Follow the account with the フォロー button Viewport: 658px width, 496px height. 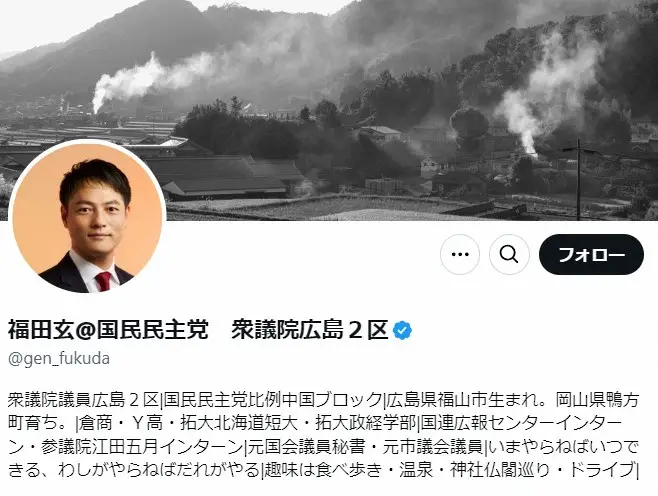tap(591, 254)
